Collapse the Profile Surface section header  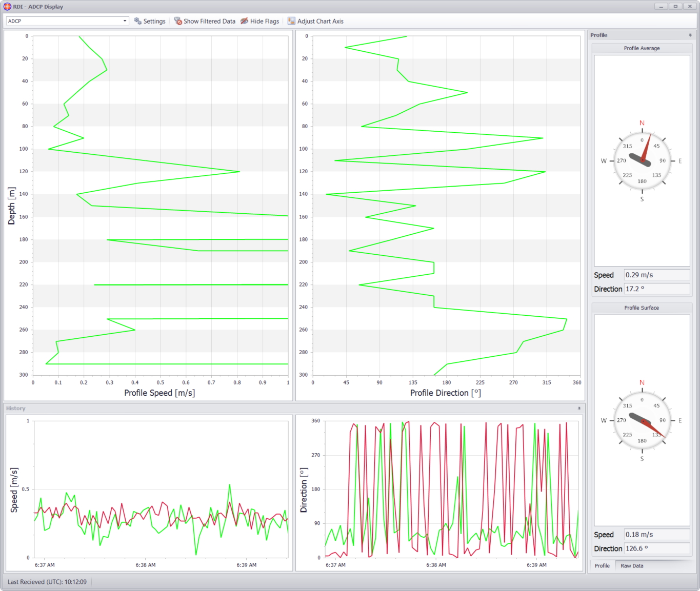click(x=642, y=308)
